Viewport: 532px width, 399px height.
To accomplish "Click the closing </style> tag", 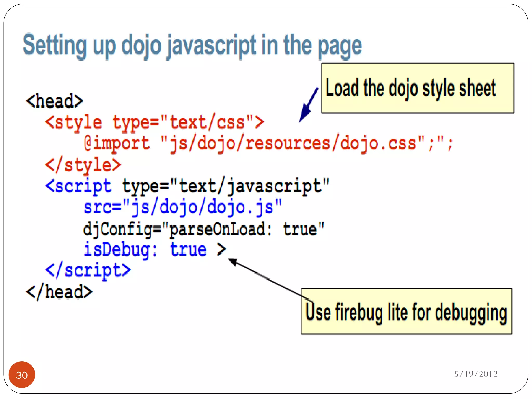I will [83, 165].
